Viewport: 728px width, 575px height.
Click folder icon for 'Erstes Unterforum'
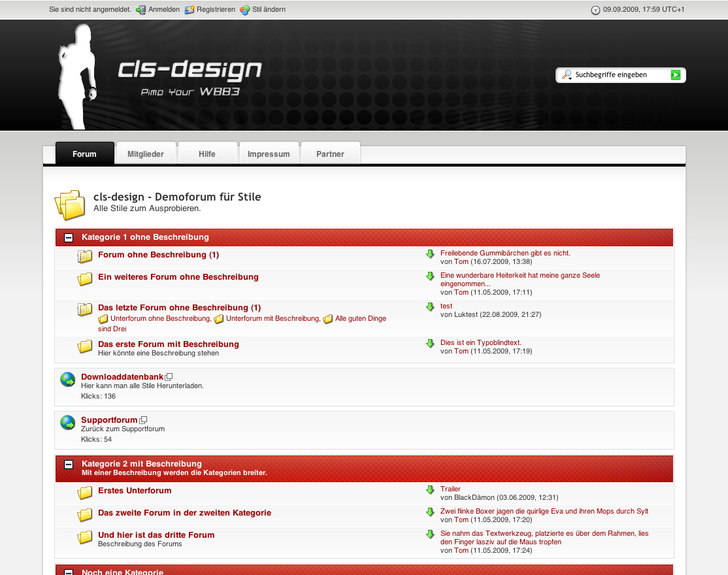click(85, 493)
